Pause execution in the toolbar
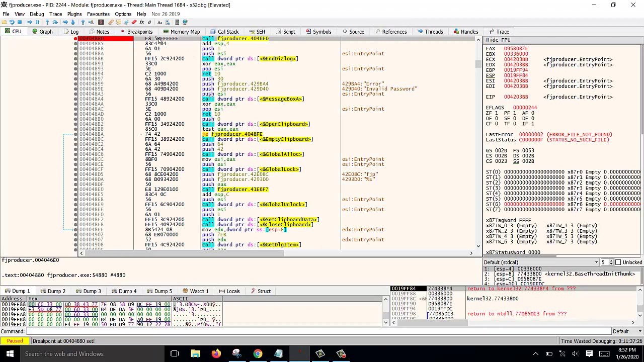The width and height of the screenshot is (644, 362). (37, 22)
